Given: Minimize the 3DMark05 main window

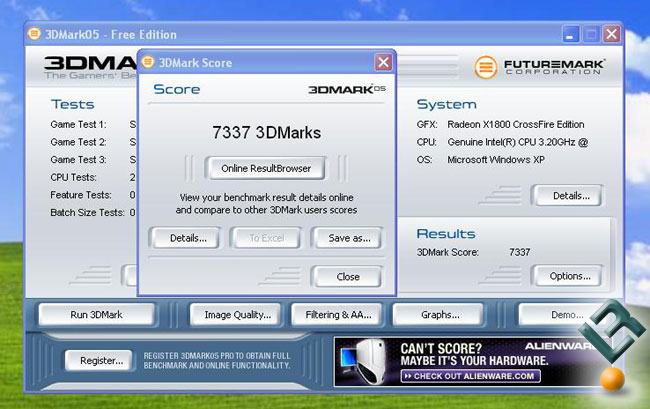Looking at the screenshot, I should [570, 34].
